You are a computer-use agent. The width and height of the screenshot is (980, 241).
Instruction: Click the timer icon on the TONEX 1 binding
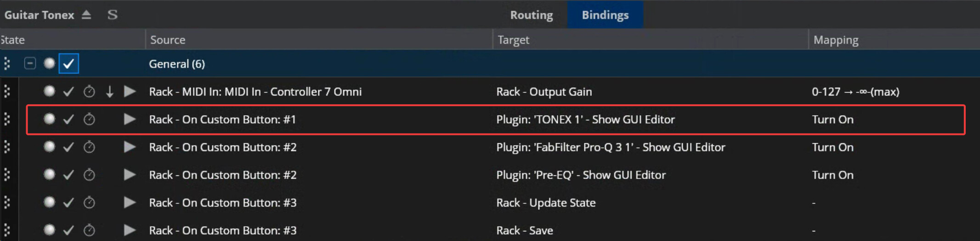point(89,119)
